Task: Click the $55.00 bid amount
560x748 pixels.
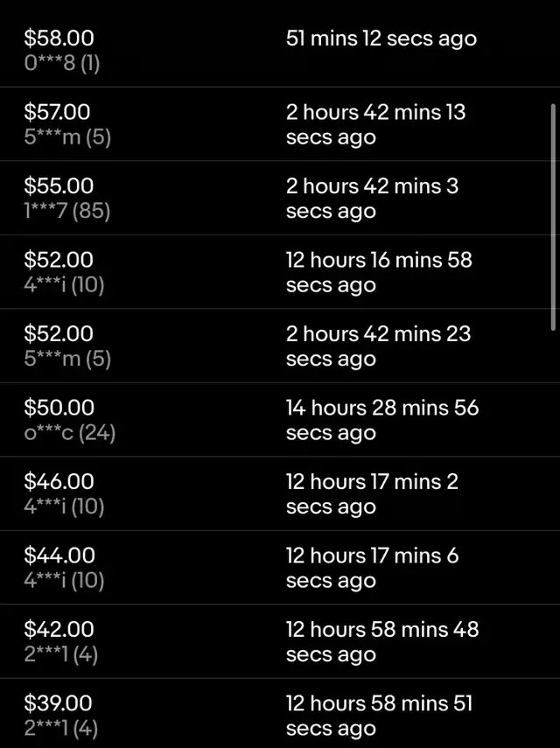Action: [58, 186]
